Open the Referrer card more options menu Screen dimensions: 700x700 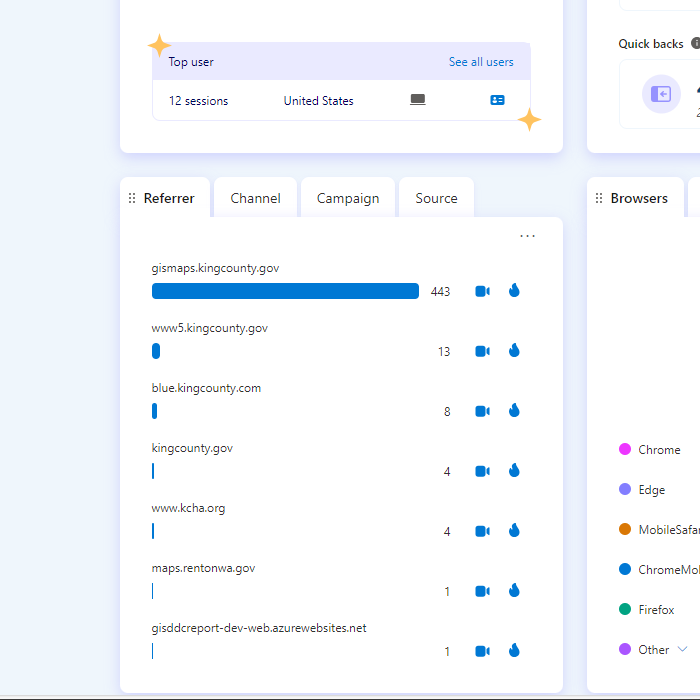(527, 236)
